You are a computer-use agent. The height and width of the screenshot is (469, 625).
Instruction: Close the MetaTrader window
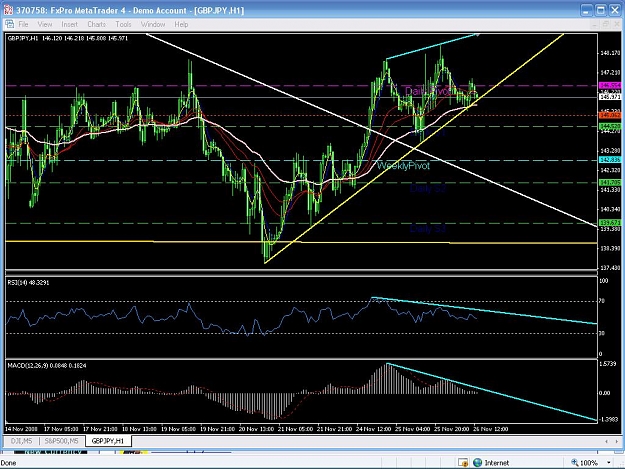coord(615,10)
